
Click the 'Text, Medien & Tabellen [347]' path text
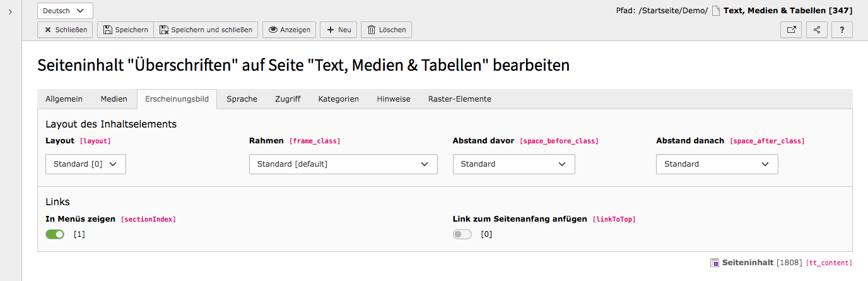point(788,11)
